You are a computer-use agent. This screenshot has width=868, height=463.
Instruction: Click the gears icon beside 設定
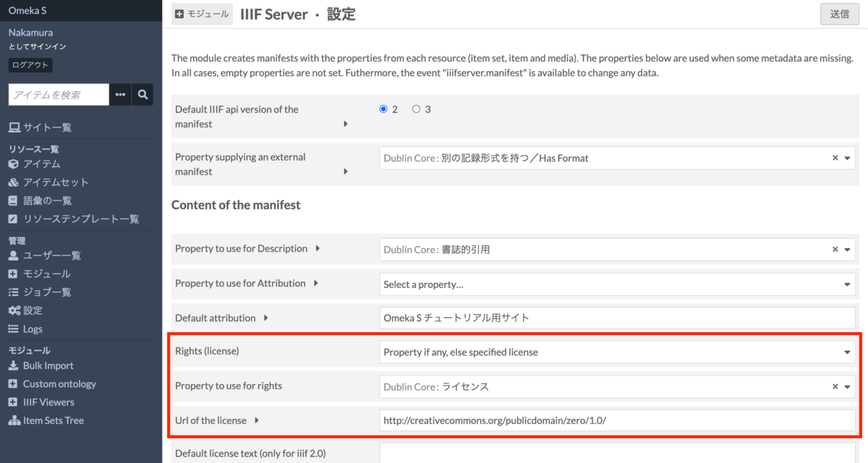[14, 310]
